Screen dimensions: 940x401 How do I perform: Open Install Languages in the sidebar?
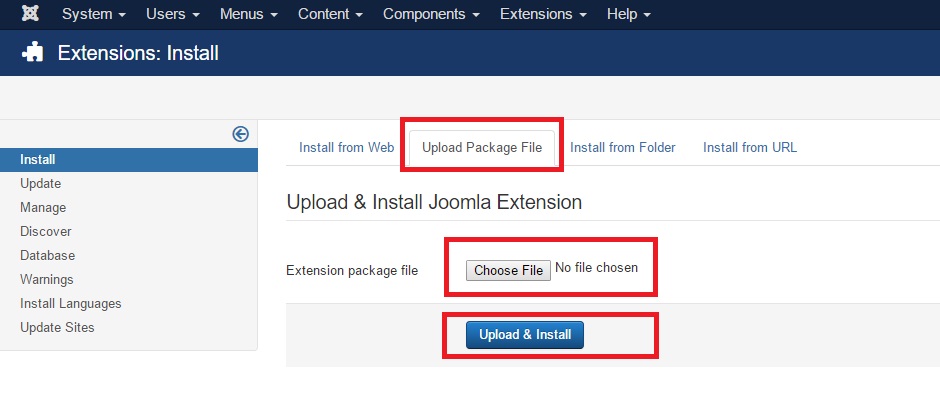pyautogui.click(x=71, y=303)
